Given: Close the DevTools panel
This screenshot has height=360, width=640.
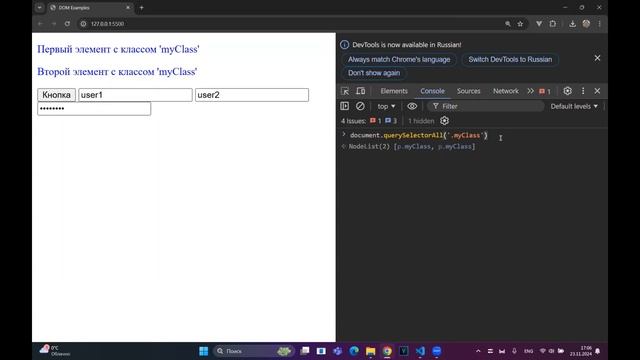Looking at the screenshot, I should [x=597, y=91].
